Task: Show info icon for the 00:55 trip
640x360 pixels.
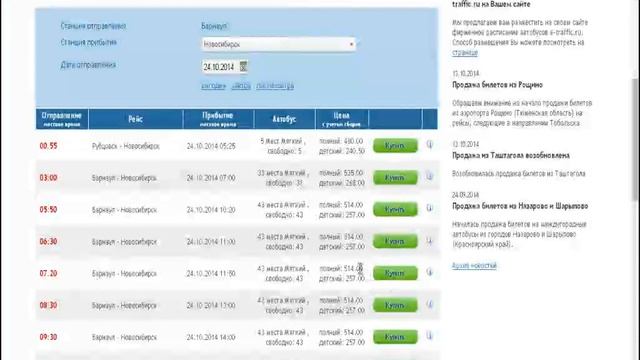Action: tap(429, 144)
